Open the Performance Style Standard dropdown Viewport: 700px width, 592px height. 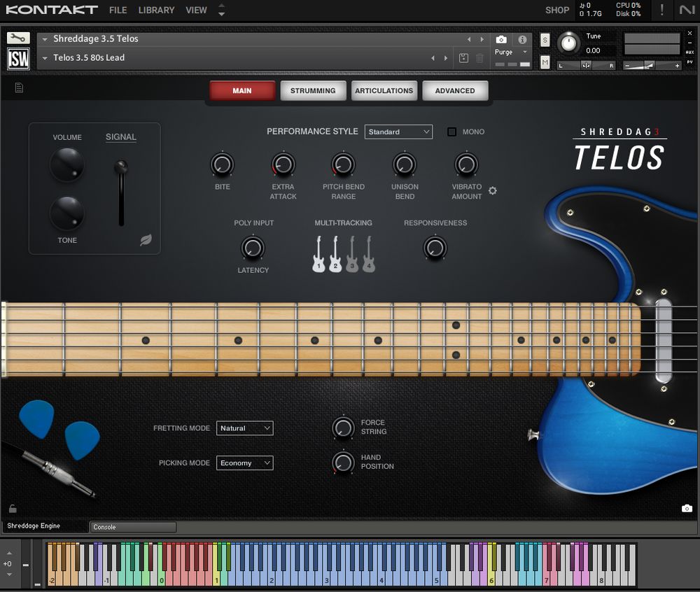(x=398, y=132)
